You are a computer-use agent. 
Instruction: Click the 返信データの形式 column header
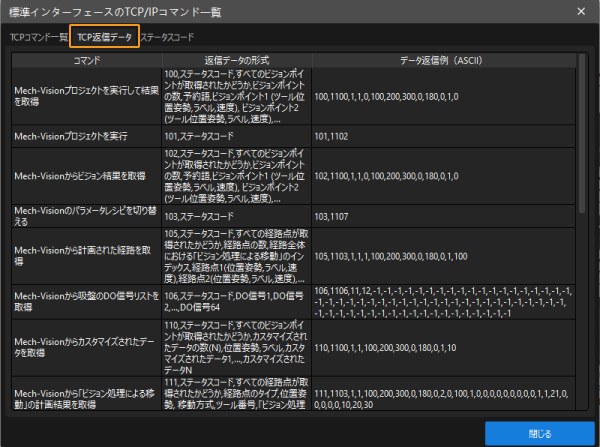pyautogui.click(x=234, y=61)
